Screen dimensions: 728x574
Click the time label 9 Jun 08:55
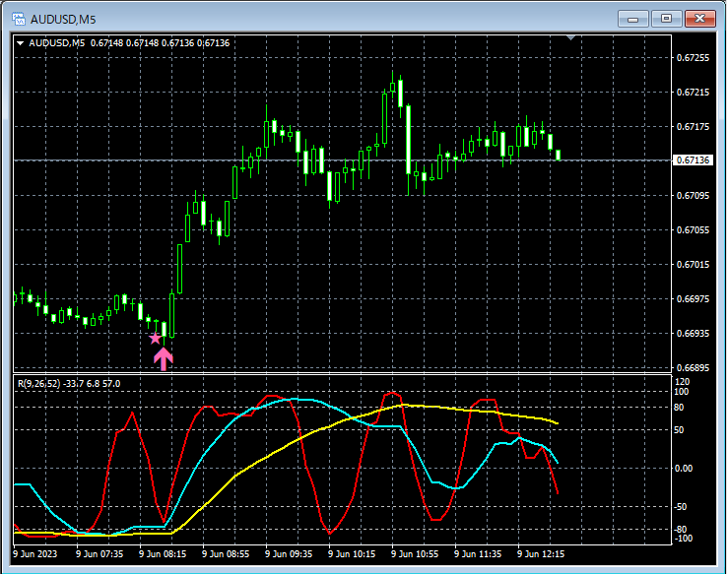[x=226, y=554]
